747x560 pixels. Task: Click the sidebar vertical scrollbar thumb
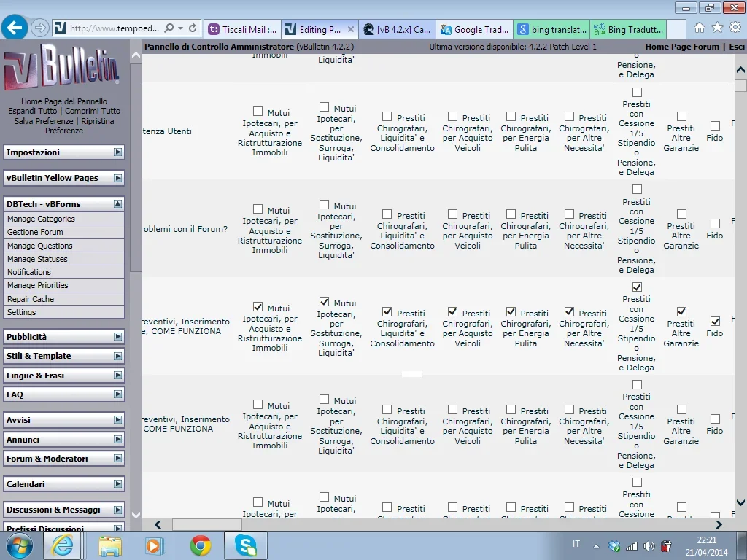pyautogui.click(x=136, y=167)
